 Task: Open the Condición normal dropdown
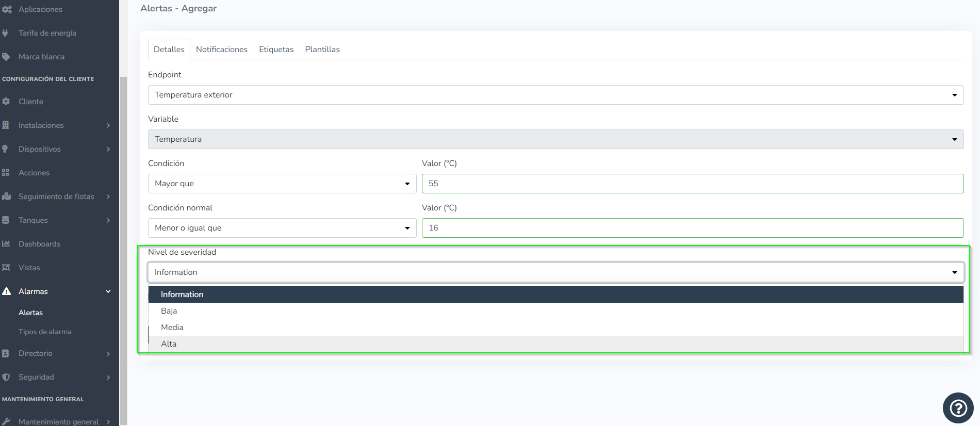(x=282, y=228)
